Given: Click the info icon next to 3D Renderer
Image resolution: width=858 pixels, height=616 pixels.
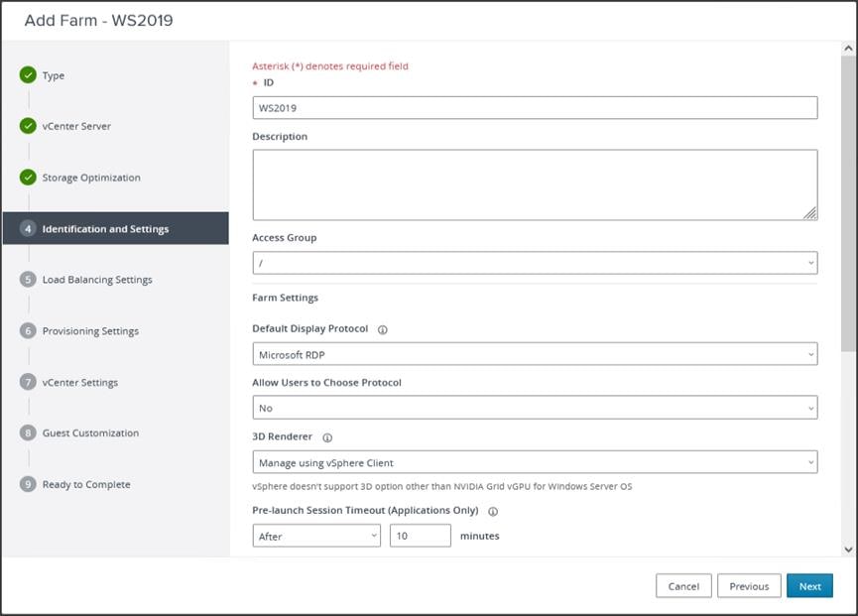Looking at the screenshot, I should [x=327, y=436].
